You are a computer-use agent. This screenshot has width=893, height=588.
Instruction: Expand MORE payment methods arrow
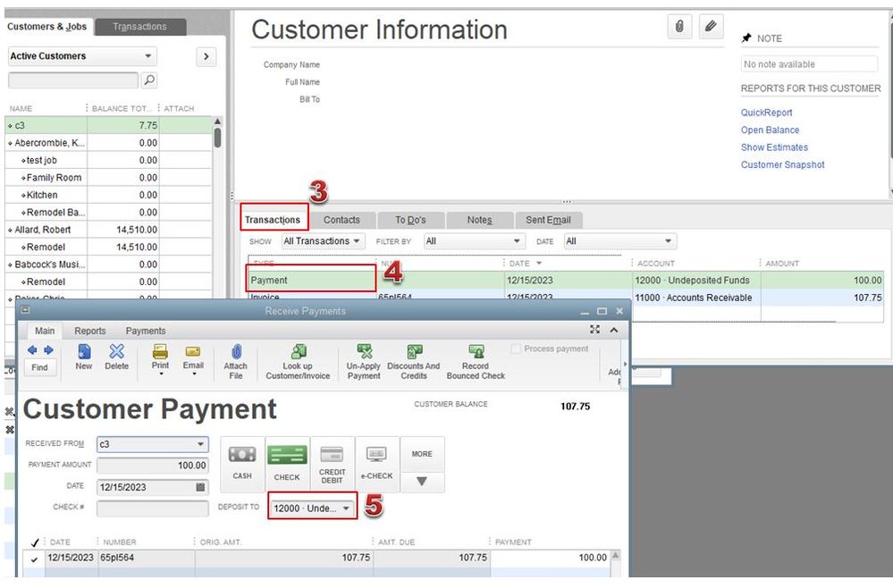[x=422, y=482]
